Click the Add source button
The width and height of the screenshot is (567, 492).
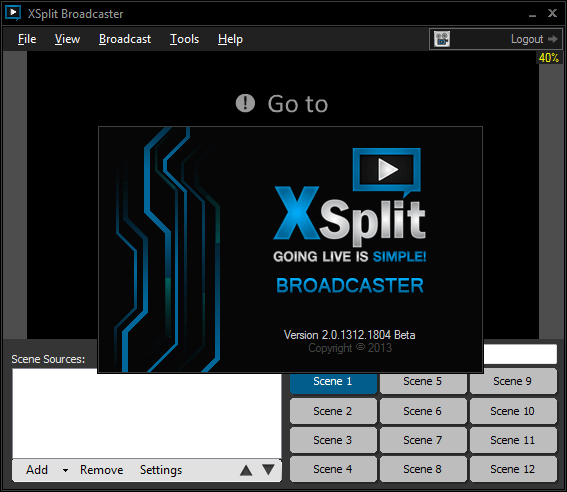pos(37,470)
